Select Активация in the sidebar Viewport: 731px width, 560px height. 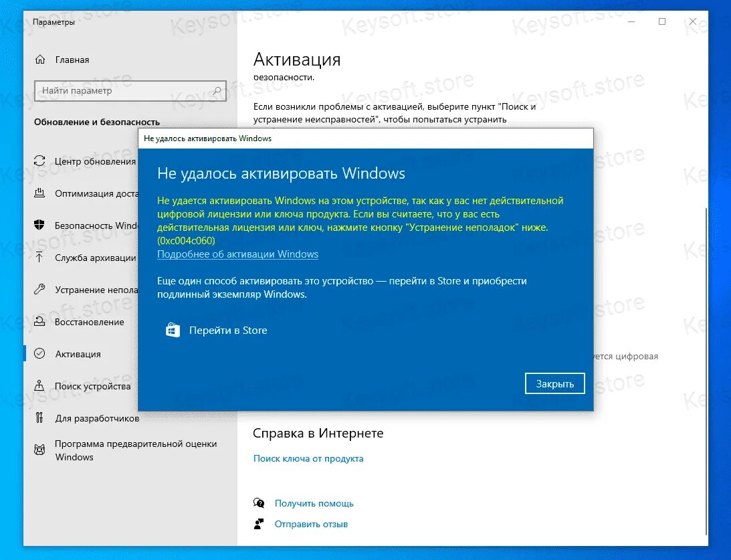click(x=78, y=354)
